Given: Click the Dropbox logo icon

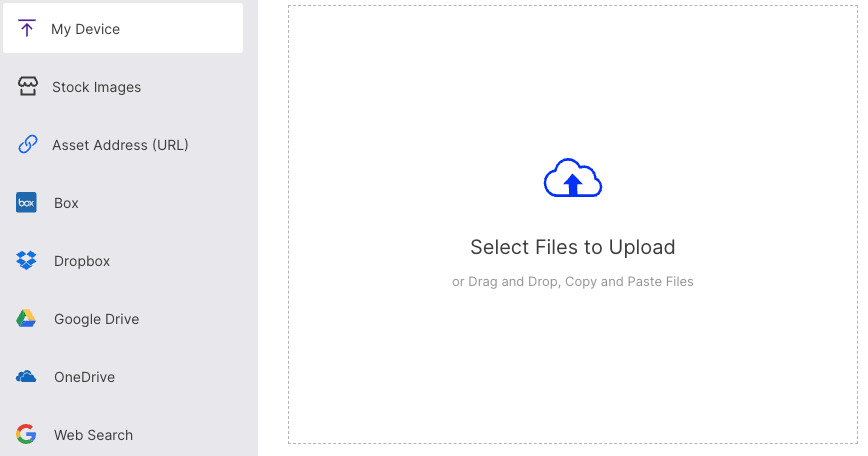Looking at the screenshot, I should (26, 261).
